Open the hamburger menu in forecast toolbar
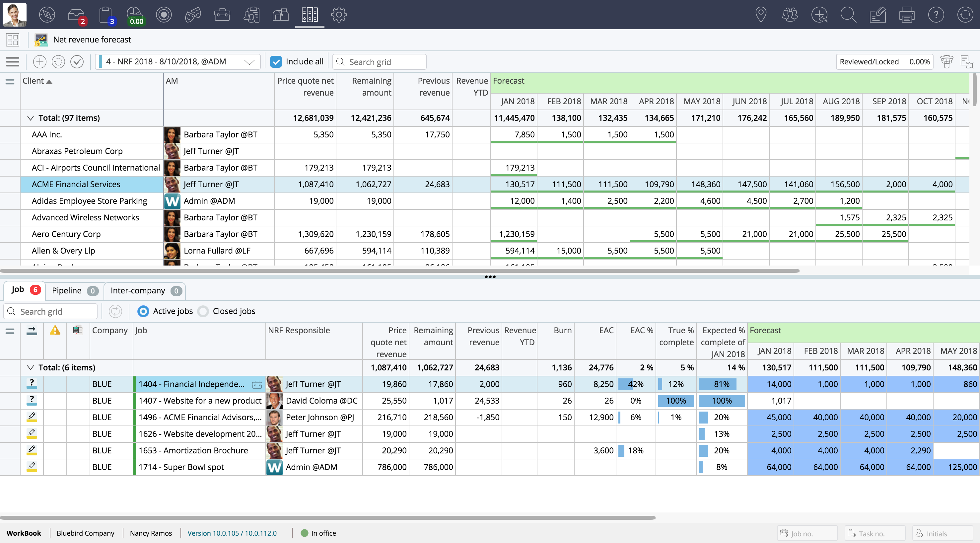Screen dimensions: 980x543 (13, 62)
